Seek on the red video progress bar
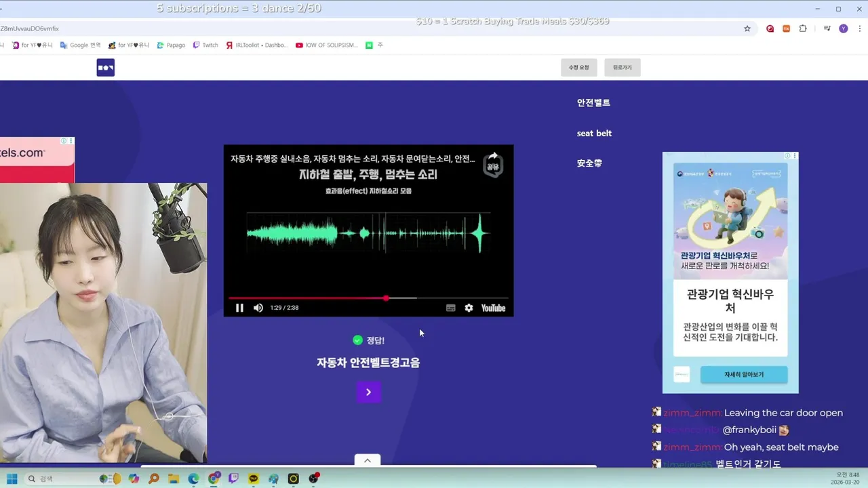The image size is (868, 488). tap(368, 298)
